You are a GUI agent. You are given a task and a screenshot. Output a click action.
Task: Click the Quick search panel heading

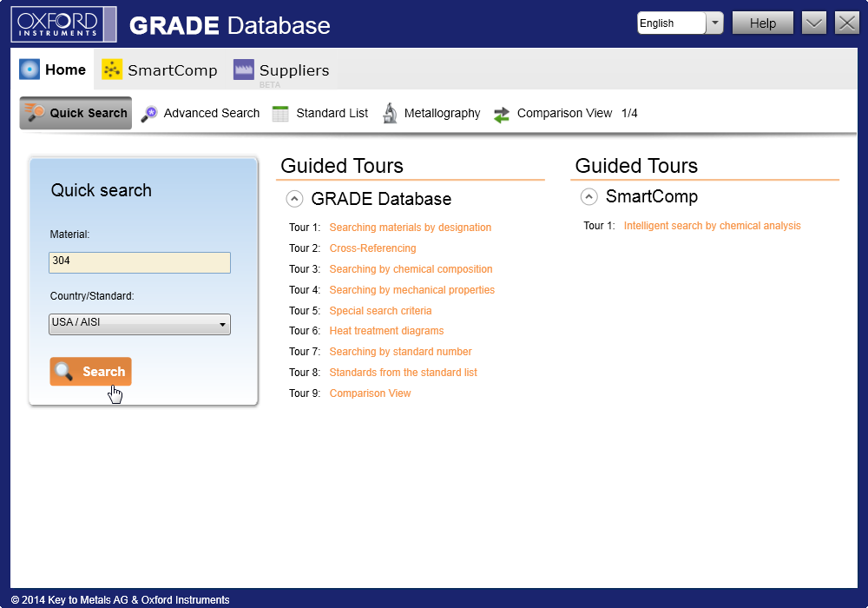102,190
